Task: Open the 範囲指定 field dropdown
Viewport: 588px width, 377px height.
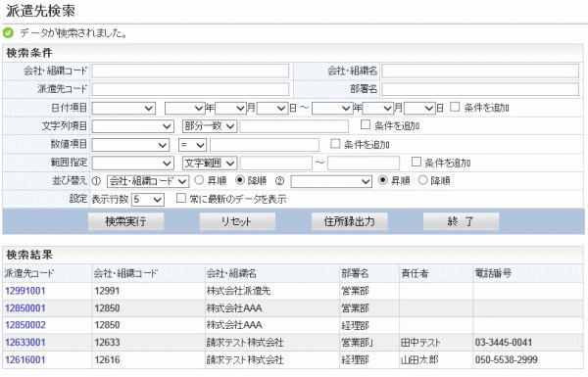Action: (x=132, y=163)
